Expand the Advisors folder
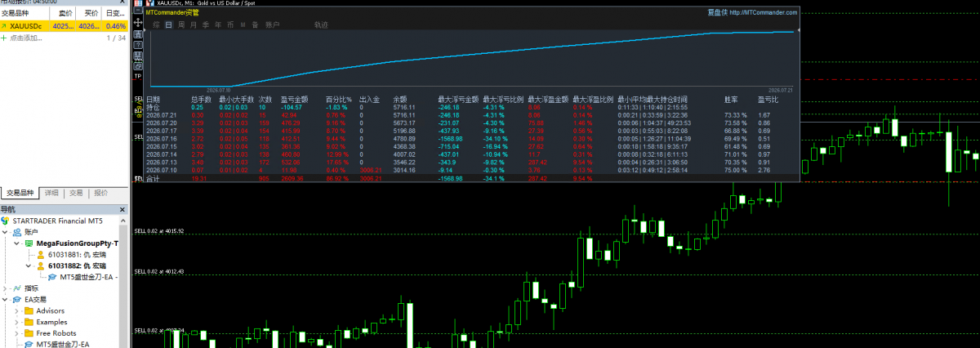980x348 pixels. pyautogui.click(x=17, y=311)
